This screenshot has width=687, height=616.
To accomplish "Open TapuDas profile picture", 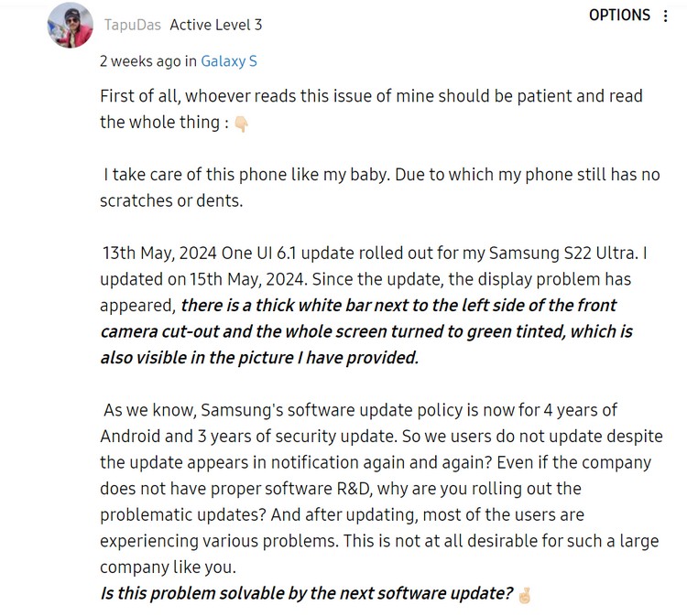I will tap(71, 25).
